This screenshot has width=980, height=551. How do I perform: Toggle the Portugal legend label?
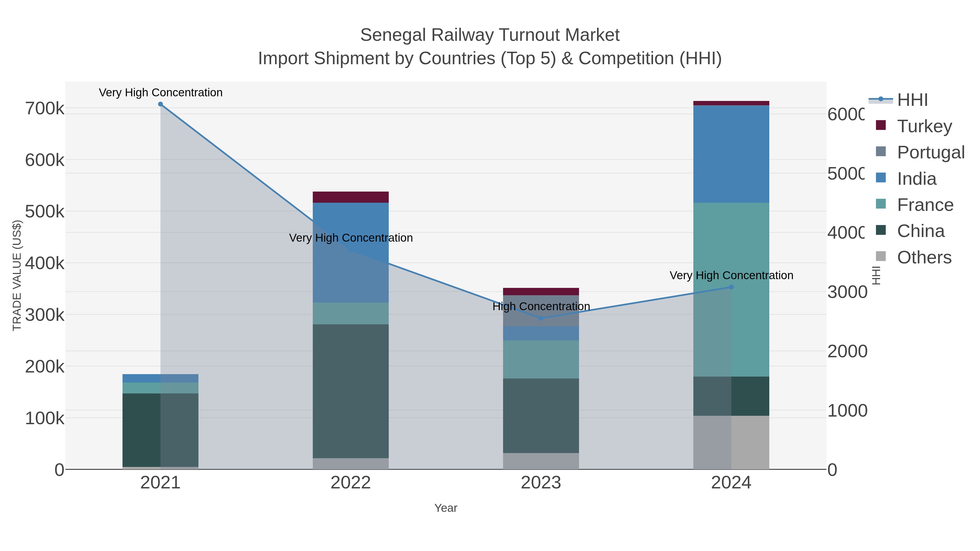point(931,152)
